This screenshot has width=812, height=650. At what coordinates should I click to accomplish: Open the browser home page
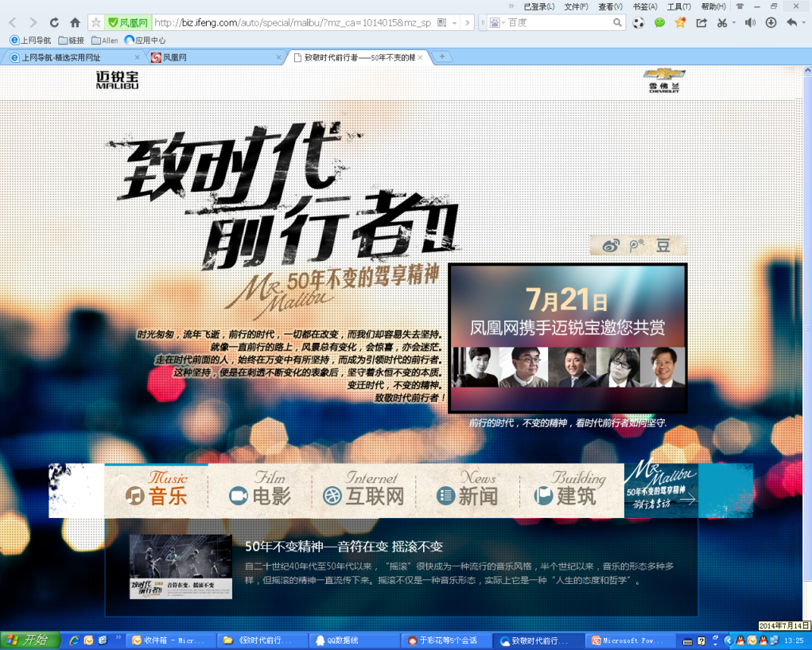[x=75, y=23]
